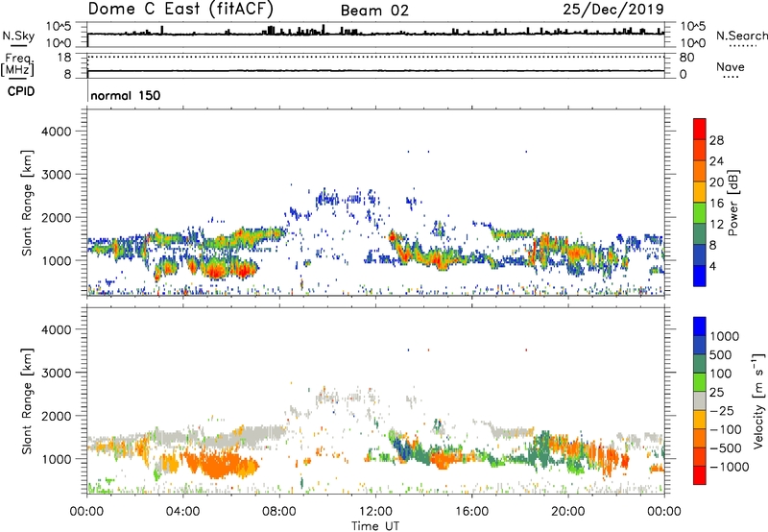Select the "12:00" time tick label
This screenshot has height=532, width=768.
coord(375,512)
